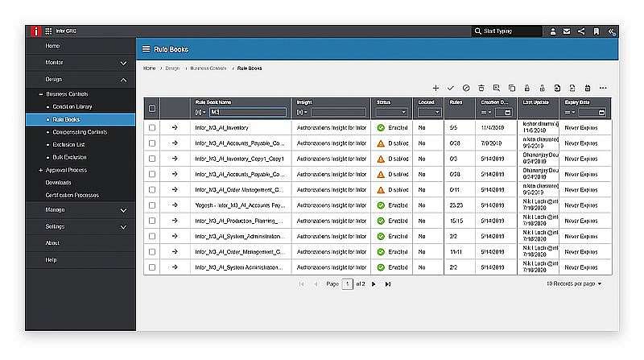Open Compensating Controls in the sidebar
644x360 pixels.
point(80,132)
